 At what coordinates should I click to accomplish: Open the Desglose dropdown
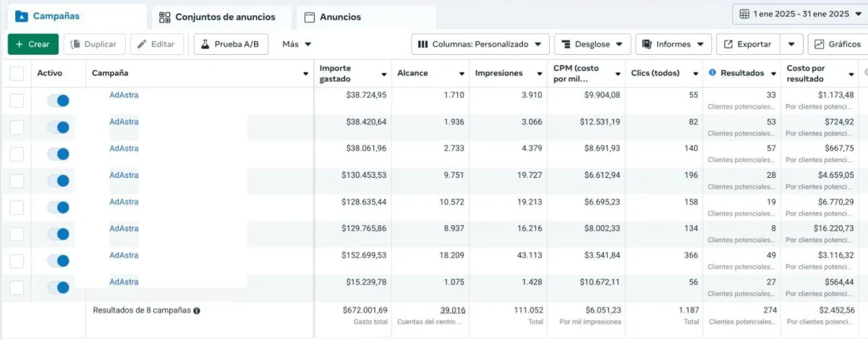click(x=592, y=44)
